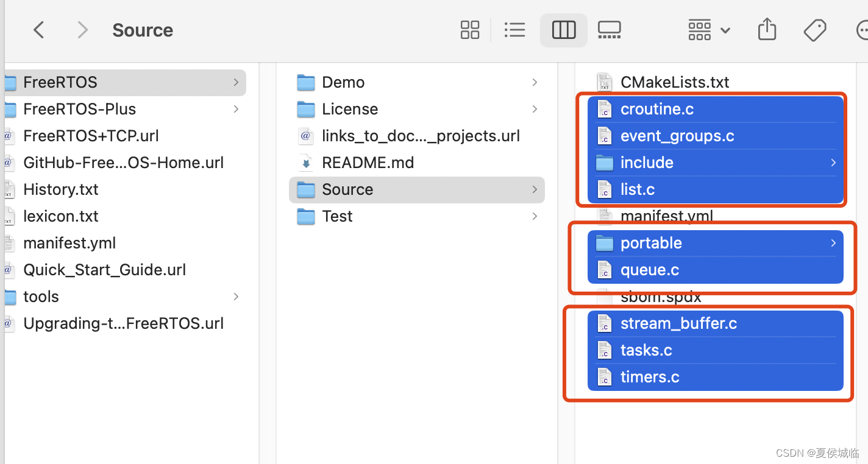This screenshot has width=868, height=464.
Task: Select the License folder
Action: (x=417, y=109)
